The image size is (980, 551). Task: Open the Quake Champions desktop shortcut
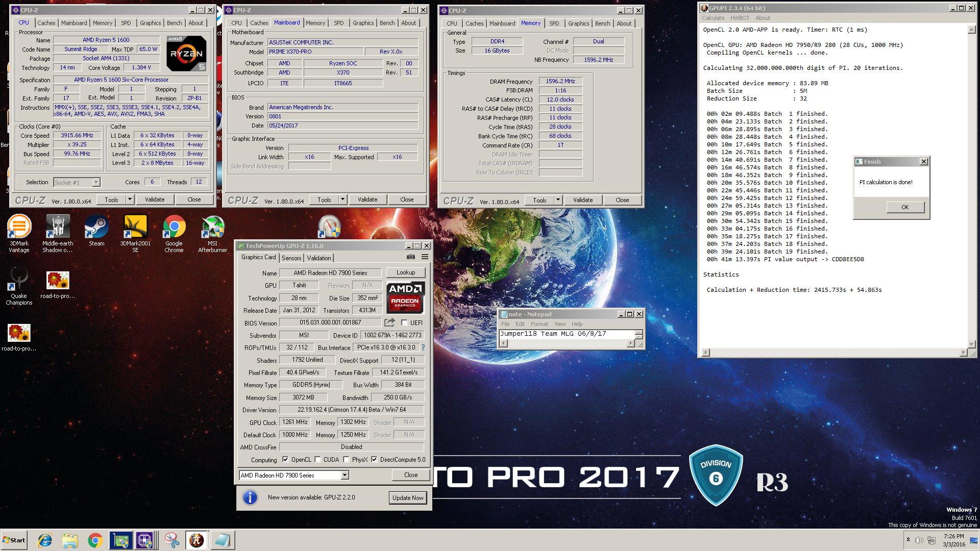[19, 287]
